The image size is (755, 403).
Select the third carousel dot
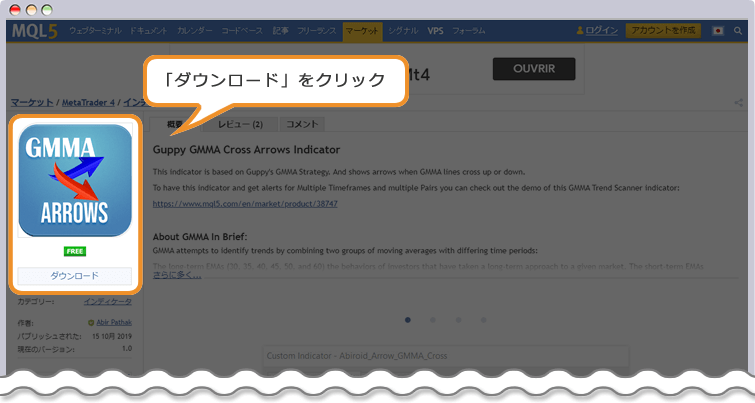[458, 320]
